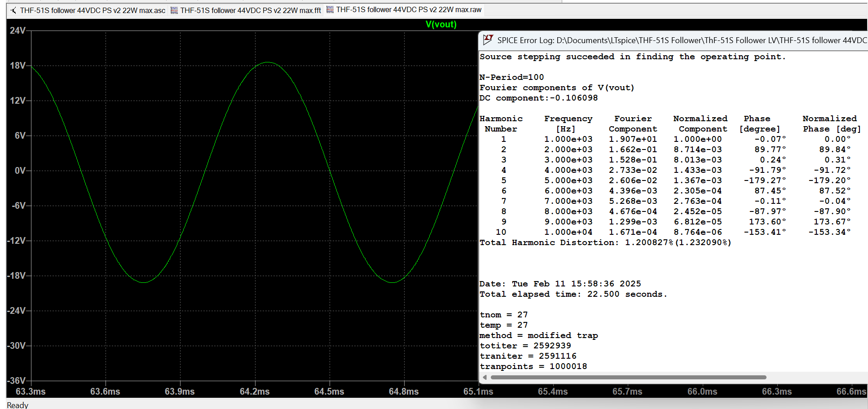Click the horizontal scrollbar in the error log
The height and width of the screenshot is (409, 868).
tap(628, 377)
